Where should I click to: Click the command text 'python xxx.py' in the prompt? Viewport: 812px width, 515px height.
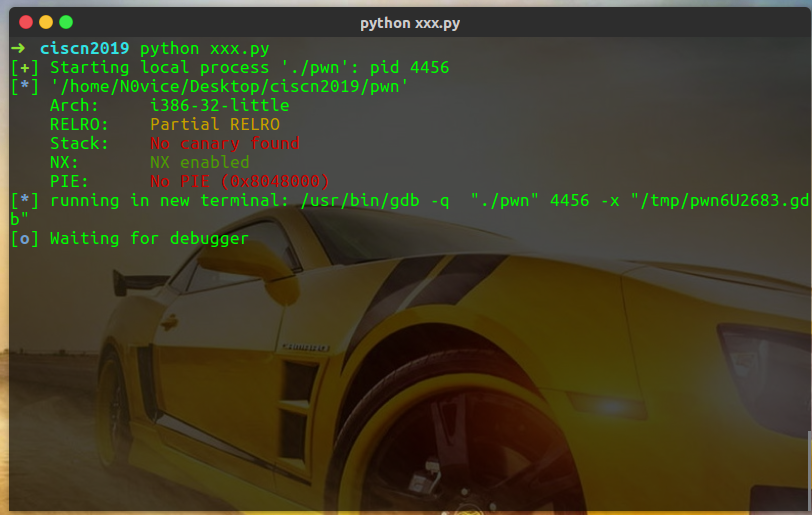point(205,49)
